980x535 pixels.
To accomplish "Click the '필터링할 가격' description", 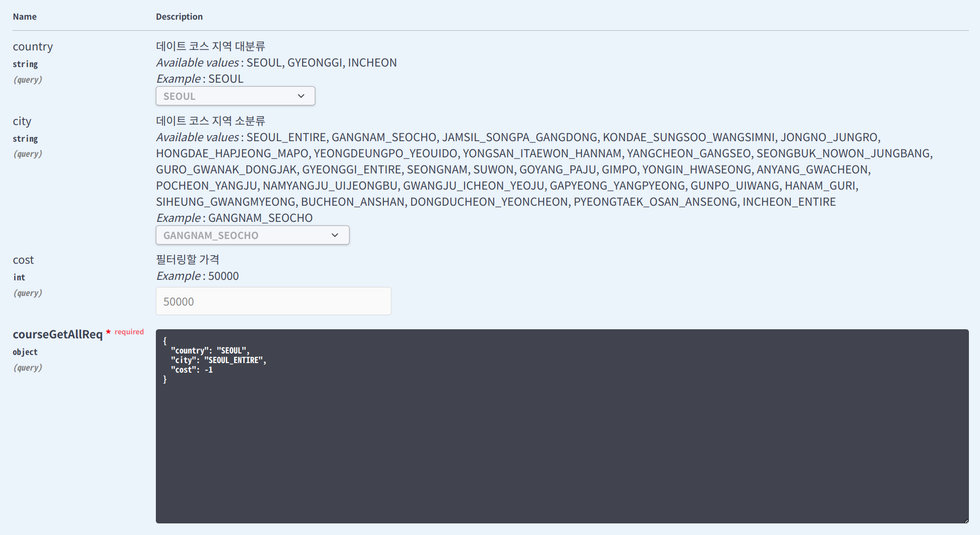I will click(x=188, y=260).
